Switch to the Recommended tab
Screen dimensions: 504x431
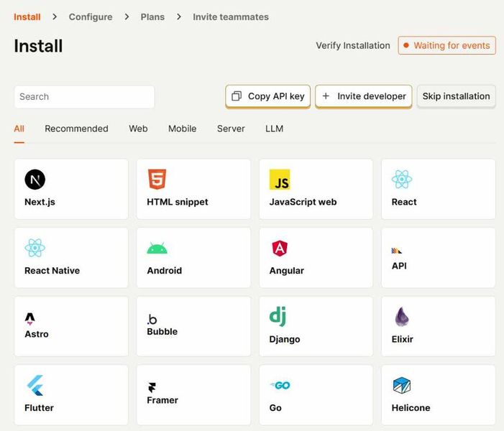[76, 129]
